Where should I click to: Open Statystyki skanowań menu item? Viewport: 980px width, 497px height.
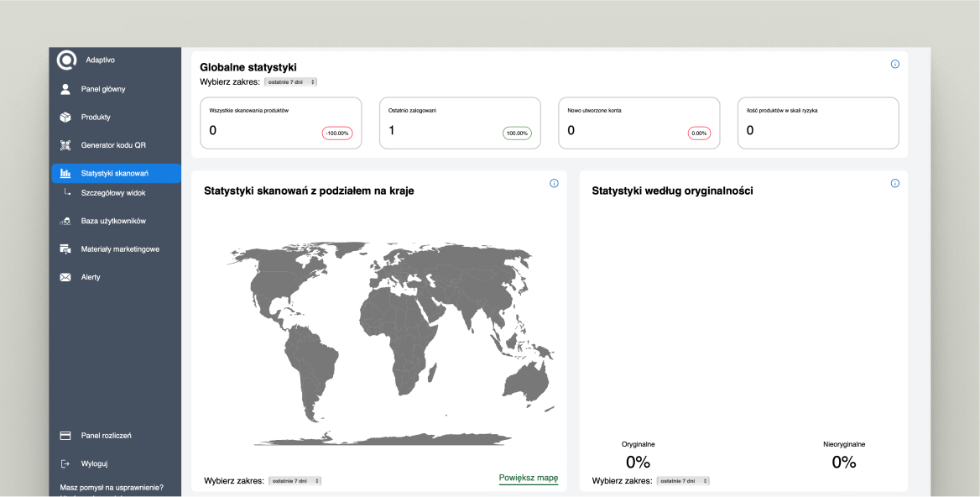click(x=115, y=174)
